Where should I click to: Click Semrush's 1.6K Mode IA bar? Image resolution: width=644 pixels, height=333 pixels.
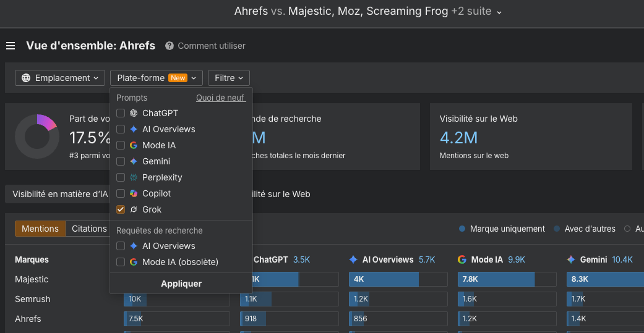click(x=507, y=299)
